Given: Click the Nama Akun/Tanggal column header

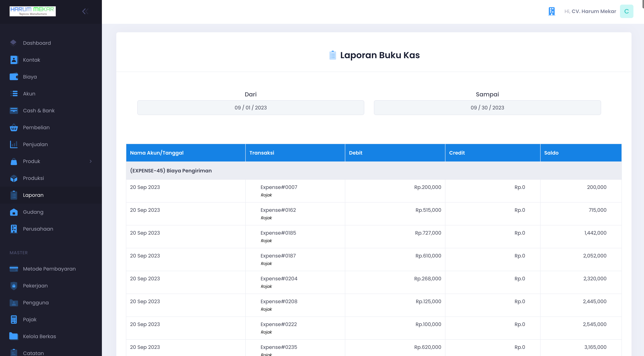Looking at the screenshot, I should pos(186,153).
